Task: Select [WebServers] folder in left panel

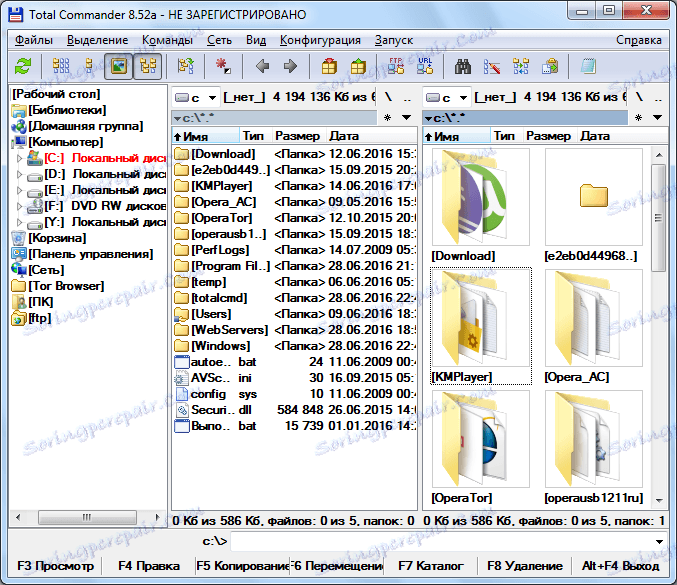Action: (294, 330)
